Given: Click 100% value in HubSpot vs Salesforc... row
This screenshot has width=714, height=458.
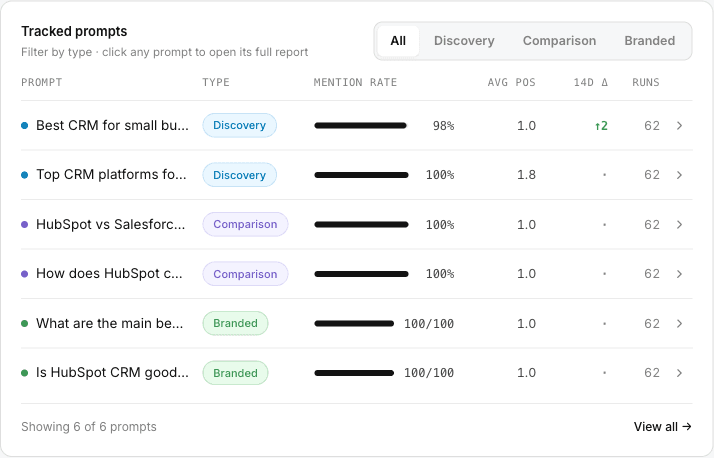Looking at the screenshot, I should point(440,224).
